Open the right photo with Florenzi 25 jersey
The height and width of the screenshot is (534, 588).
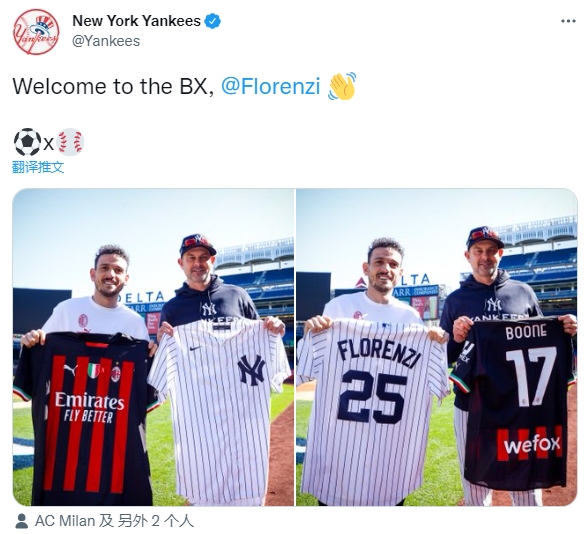point(437,347)
